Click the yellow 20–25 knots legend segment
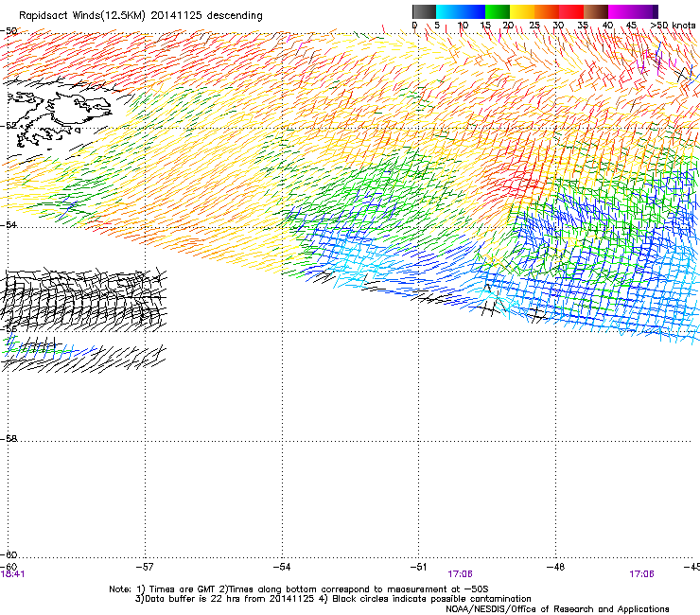Viewport: 700px width, 615px height. [522, 11]
